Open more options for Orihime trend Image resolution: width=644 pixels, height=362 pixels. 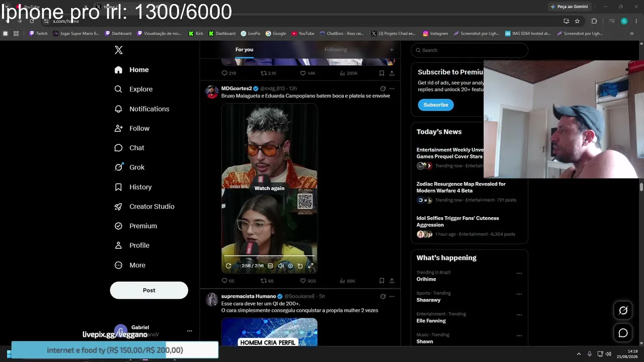[x=519, y=274]
